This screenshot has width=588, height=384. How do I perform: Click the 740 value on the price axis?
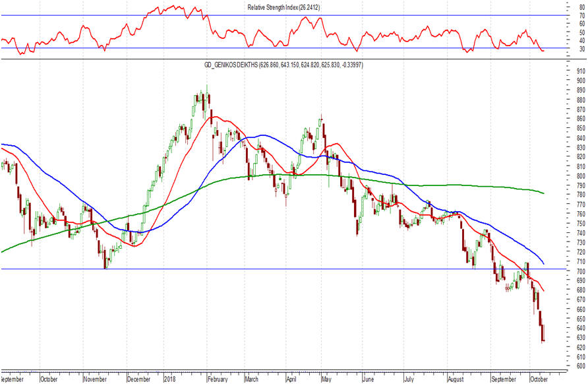coord(581,233)
